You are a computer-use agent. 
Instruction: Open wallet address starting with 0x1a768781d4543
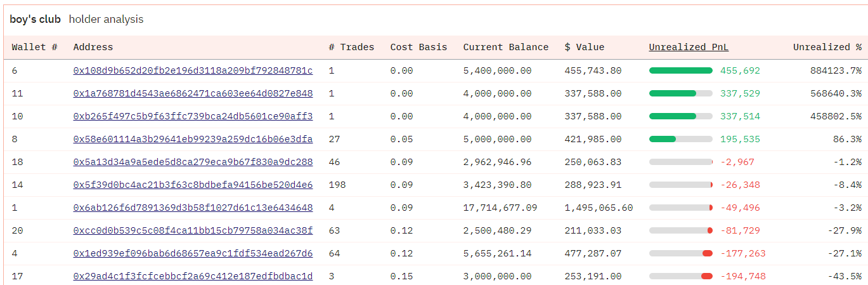(193, 93)
